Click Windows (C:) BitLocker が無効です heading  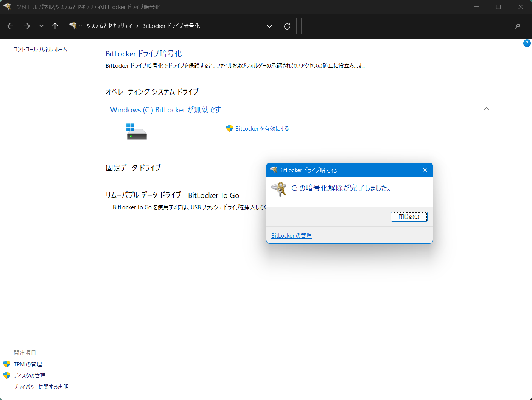coord(165,110)
